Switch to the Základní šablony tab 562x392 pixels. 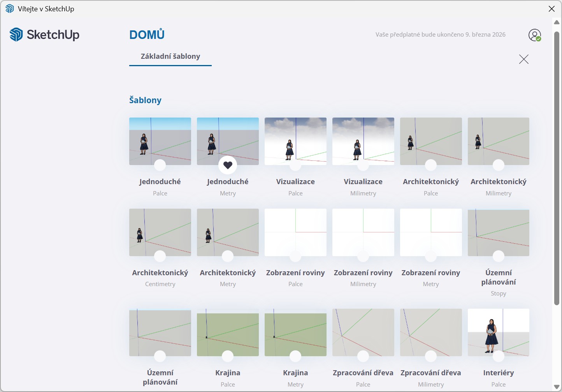click(x=170, y=56)
